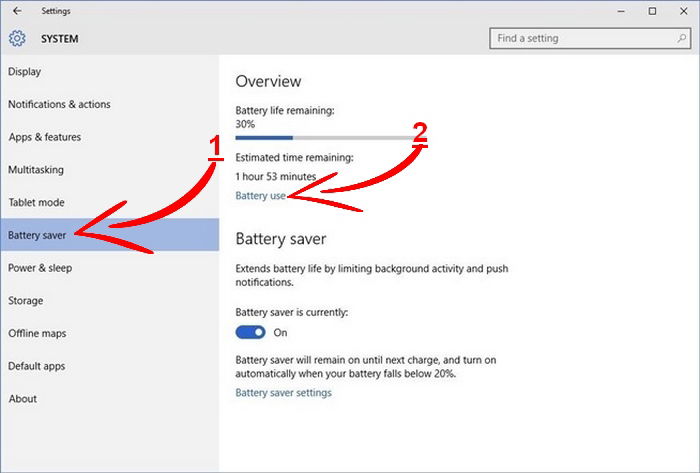The height and width of the screenshot is (473, 700).
Task: Click the search magnifier icon
Action: (681, 38)
